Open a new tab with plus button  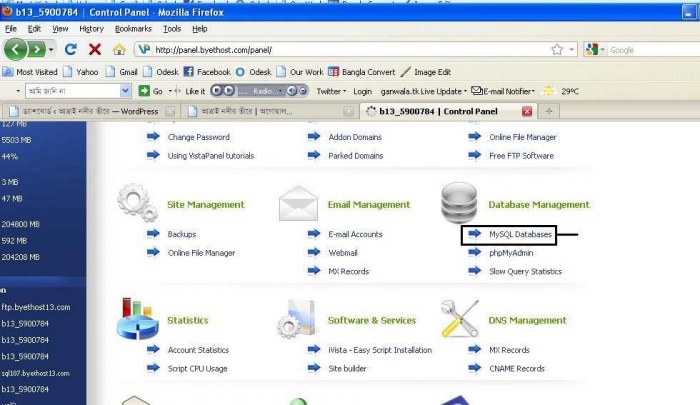point(549,111)
